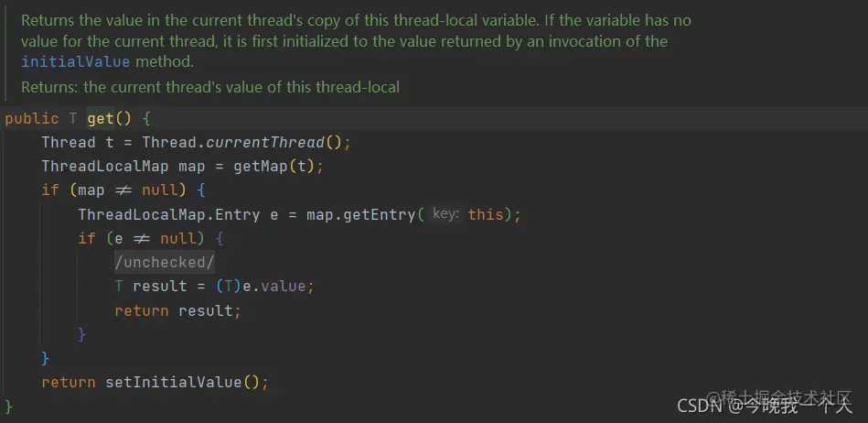This screenshot has height=423, width=868.
Task: Click the getMap(t) call
Action: 274,167
